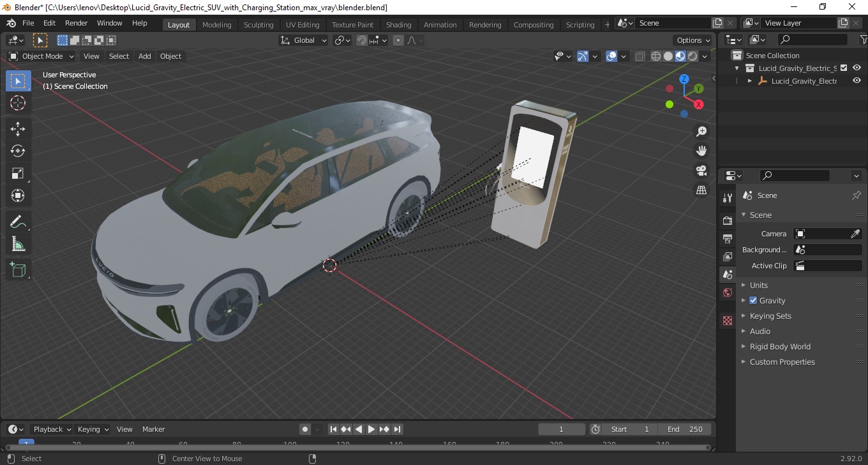868x465 pixels.
Task: Switch perspective/orthographic with grid icon
Action: pyautogui.click(x=701, y=190)
